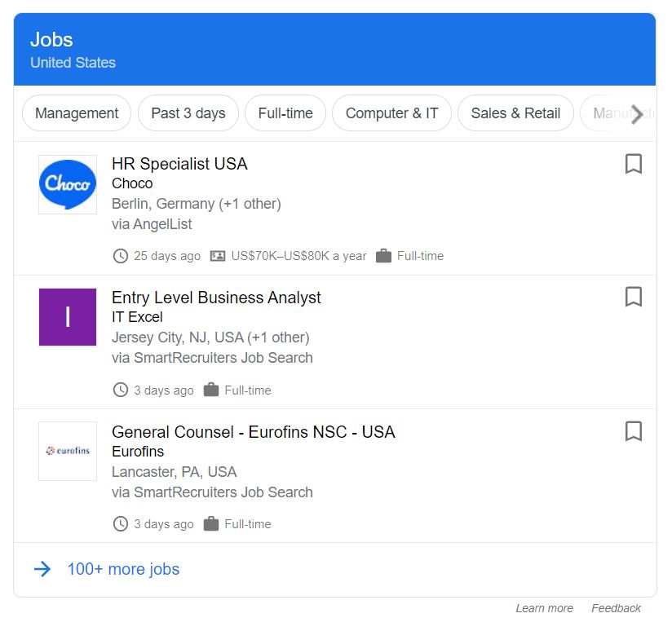The image size is (672, 622).
Task: Click Jersey City, NJ, USA (+1 other)
Action: [x=210, y=337]
